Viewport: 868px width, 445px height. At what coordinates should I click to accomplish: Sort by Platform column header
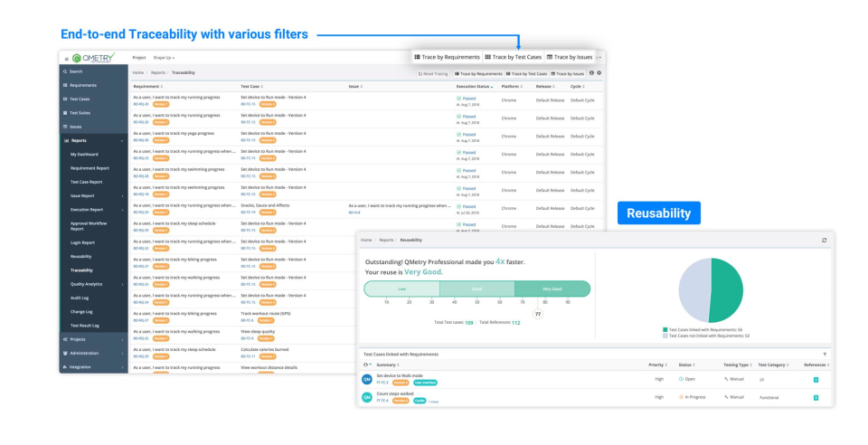512,86
